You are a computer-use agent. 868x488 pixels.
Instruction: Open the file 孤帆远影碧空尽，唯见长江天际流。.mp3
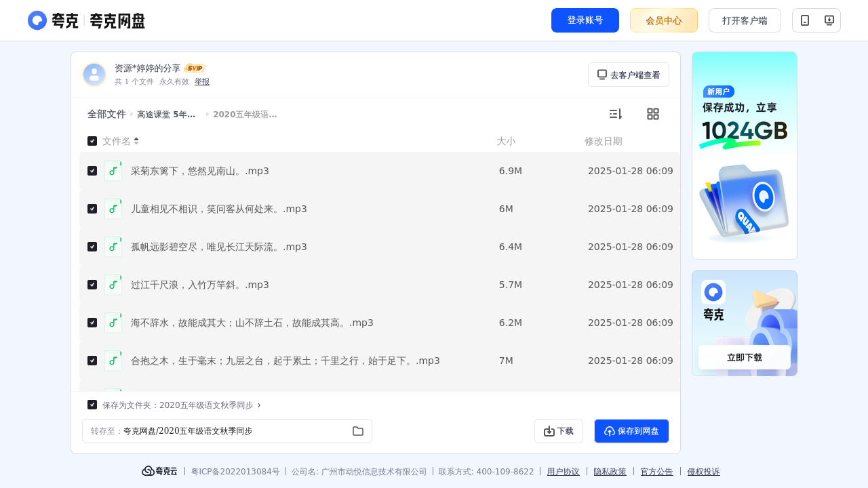point(219,247)
